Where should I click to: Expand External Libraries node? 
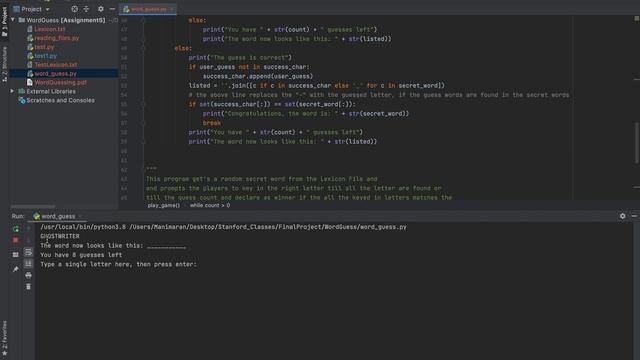[x=12, y=91]
